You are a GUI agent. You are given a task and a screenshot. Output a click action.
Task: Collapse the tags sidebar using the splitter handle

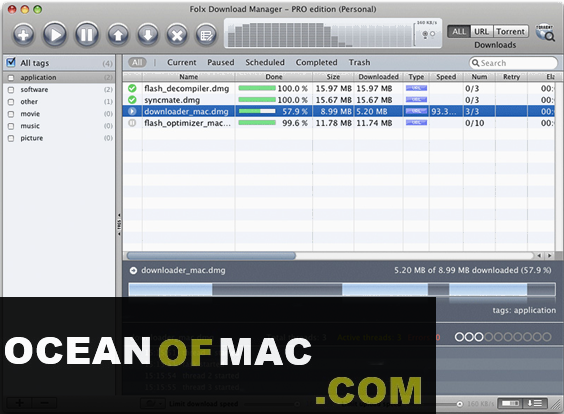click(x=119, y=224)
